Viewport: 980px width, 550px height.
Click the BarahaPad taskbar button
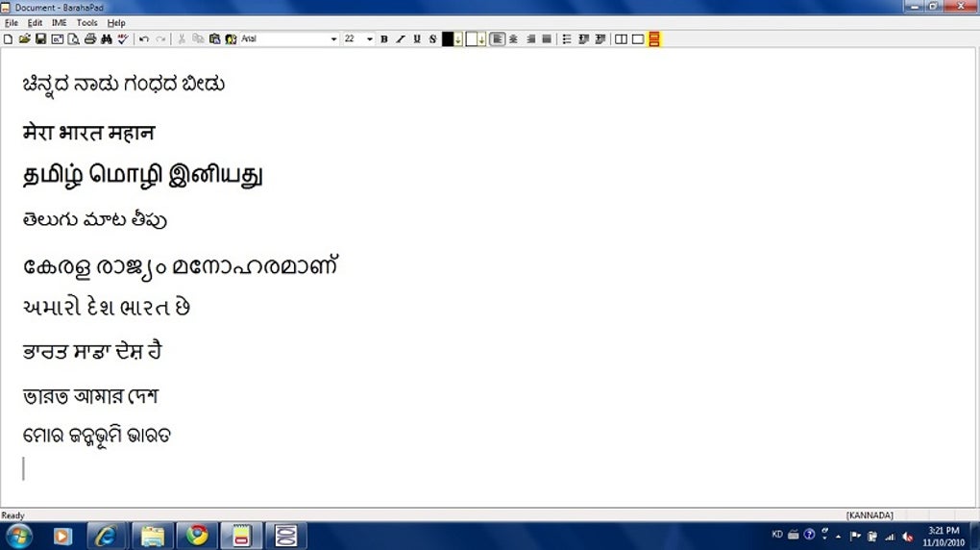241,537
